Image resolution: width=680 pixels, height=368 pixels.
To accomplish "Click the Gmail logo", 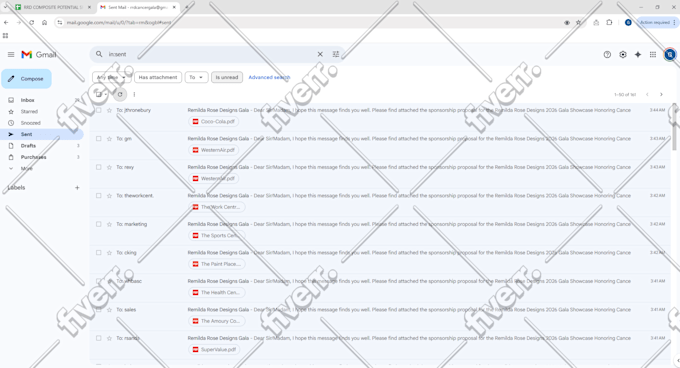I will (39, 55).
